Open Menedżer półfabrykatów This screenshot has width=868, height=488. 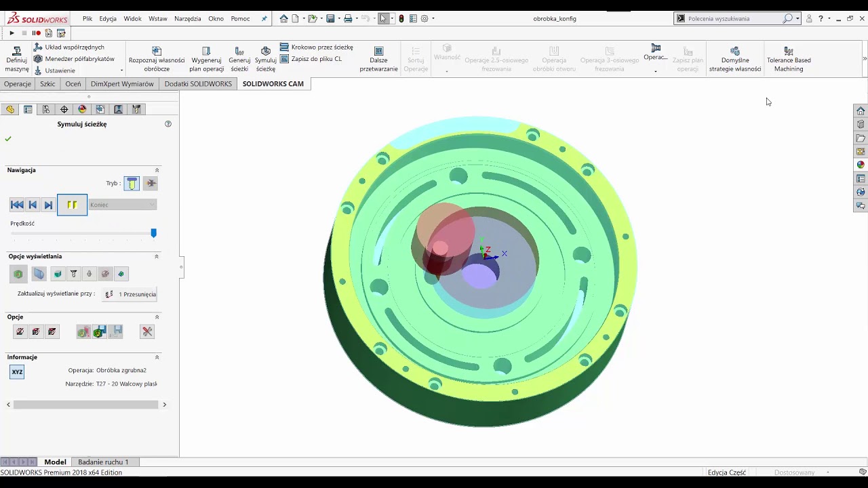click(x=74, y=59)
